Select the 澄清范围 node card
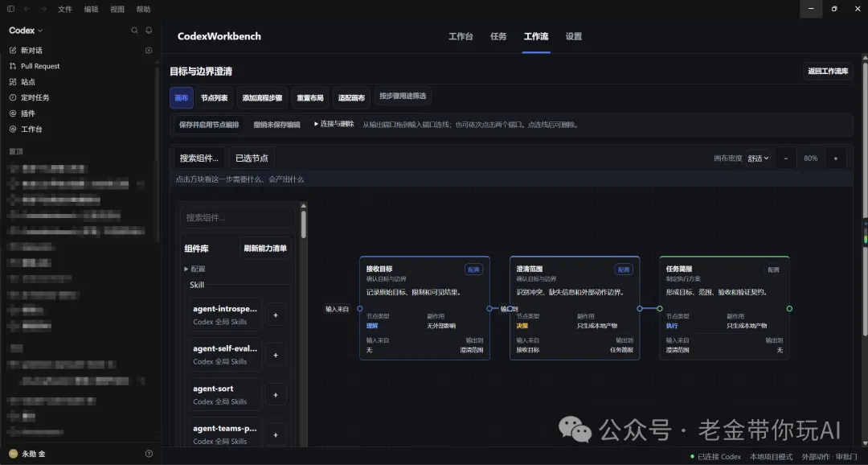The height and width of the screenshot is (465, 868). pyautogui.click(x=575, y=308)
